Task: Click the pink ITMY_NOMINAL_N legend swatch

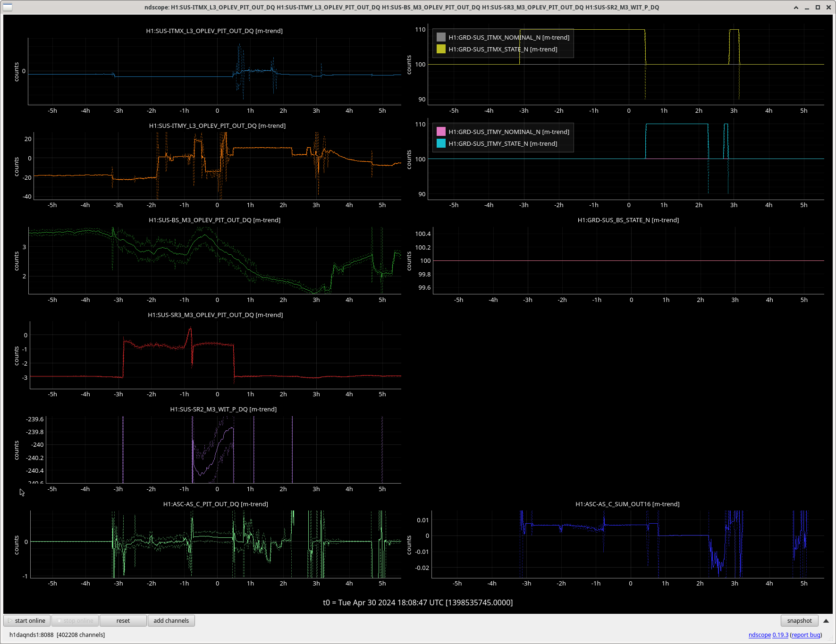Action: coord(441,132)
